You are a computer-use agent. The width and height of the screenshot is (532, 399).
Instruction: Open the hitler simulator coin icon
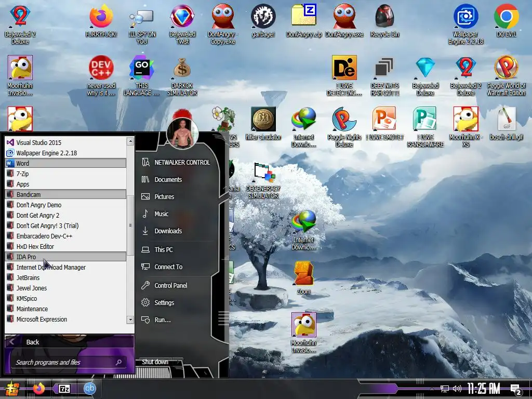[x=263, y=124]
